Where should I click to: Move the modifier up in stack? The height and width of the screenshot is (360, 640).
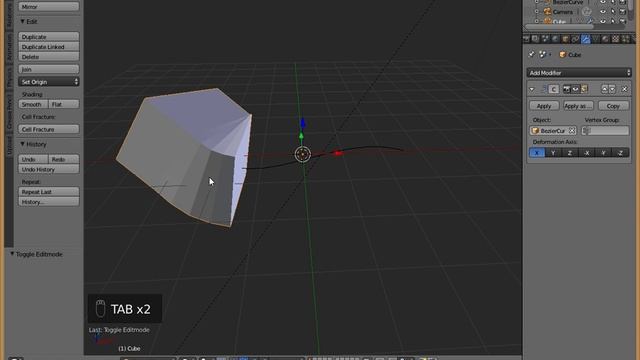[604, 89]
